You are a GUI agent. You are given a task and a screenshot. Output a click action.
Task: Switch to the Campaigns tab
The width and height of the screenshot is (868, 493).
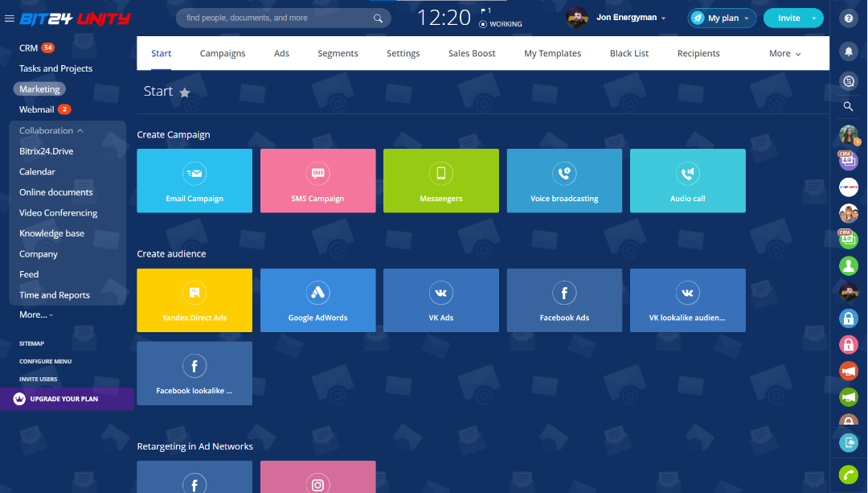(223, 54)
